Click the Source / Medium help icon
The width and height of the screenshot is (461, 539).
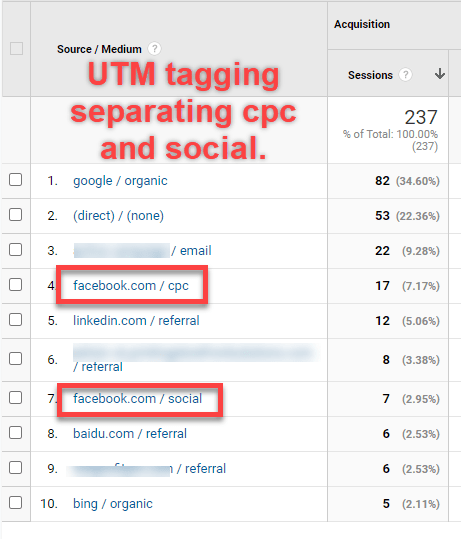[154, 49]
